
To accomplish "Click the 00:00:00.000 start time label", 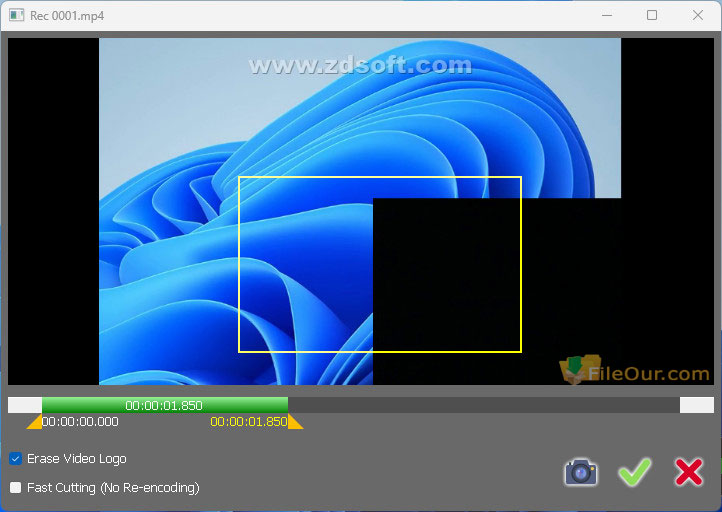I will (80, 421).
